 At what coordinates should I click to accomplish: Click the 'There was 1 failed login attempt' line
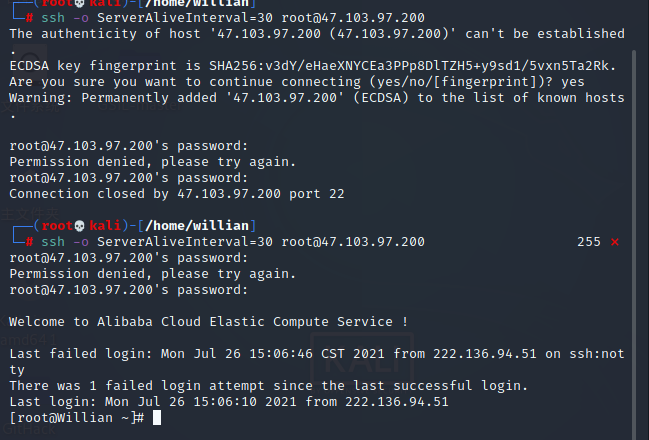coord(269,386)
